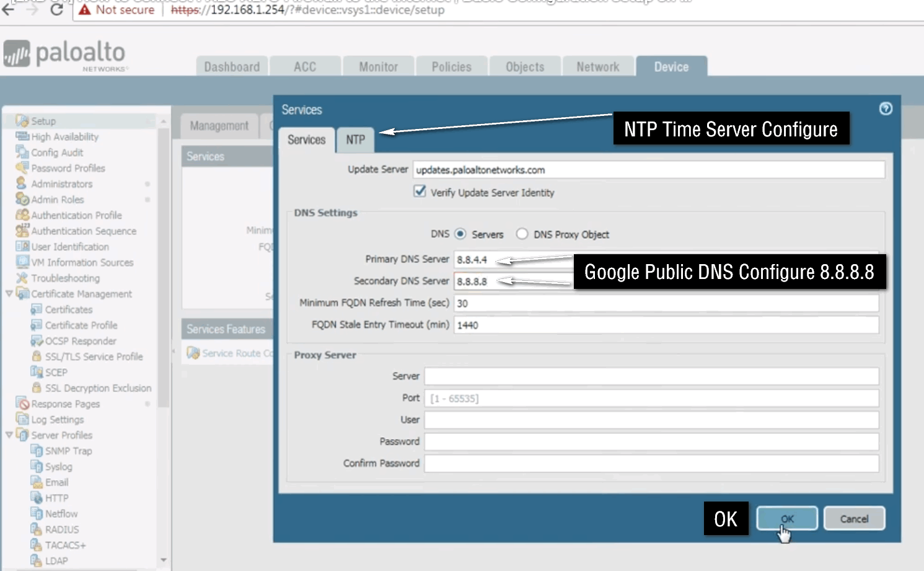Reload the page with the browser refresh icon

click(56, 9)
